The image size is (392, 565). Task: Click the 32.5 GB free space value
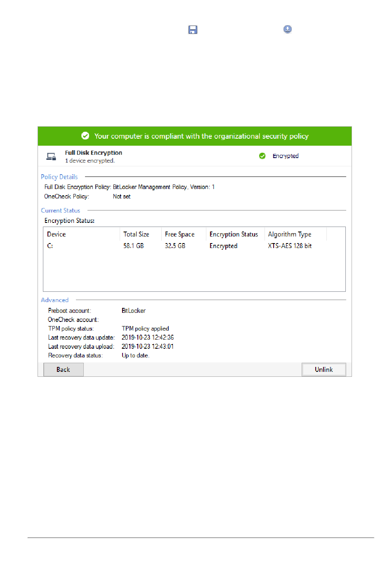coord(175,246)
